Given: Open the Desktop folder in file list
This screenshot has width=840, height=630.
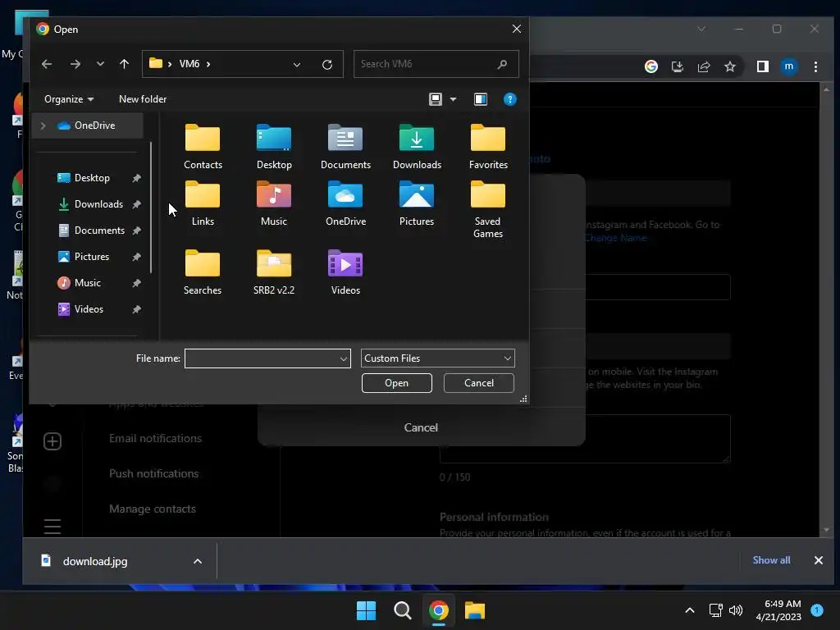Looking at the screenshot, I should pos(274,147).
